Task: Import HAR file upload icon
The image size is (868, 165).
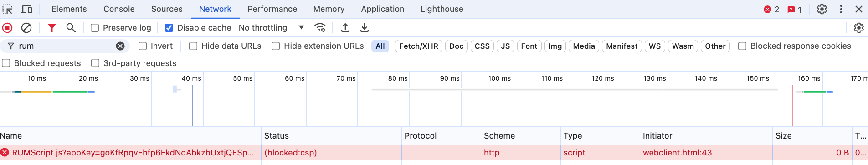Action: coord(345,28)
